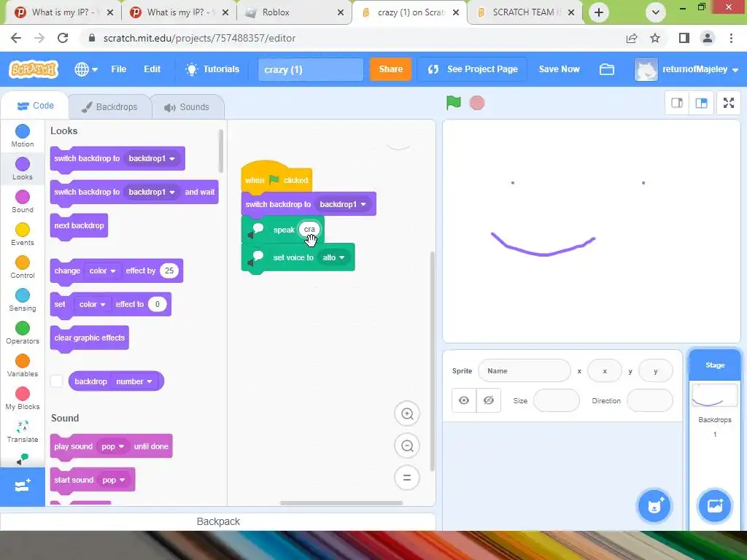This screenshot has width=747, height=560.
Task: Open pop dropdown in play sound until done
Action: [112, 446]
